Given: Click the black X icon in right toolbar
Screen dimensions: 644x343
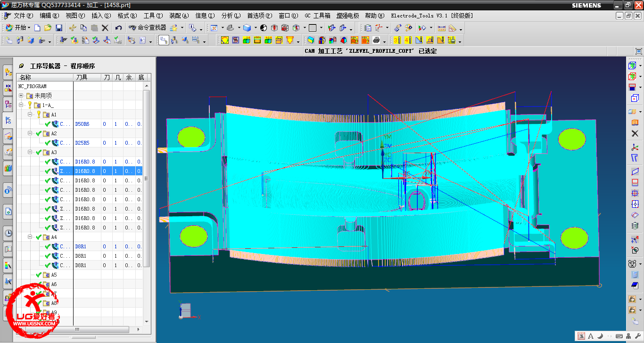Looking at the screenshot, I should click(x=635, y=134).
